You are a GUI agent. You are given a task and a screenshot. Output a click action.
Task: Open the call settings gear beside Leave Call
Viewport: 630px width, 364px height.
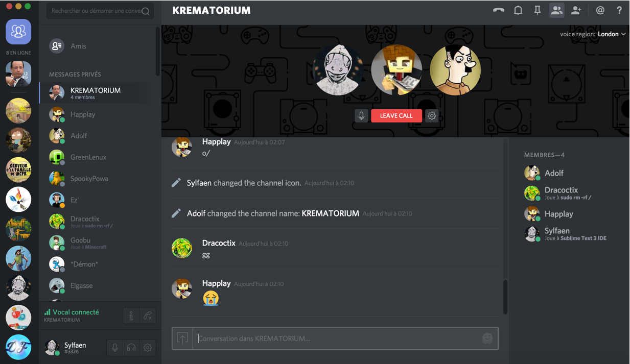tap(432, 116)
